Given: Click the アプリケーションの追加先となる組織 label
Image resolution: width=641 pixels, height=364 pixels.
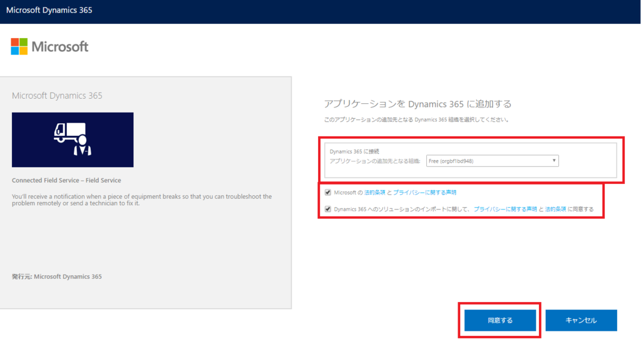Looking at the screenshot, I should (375, 161).
